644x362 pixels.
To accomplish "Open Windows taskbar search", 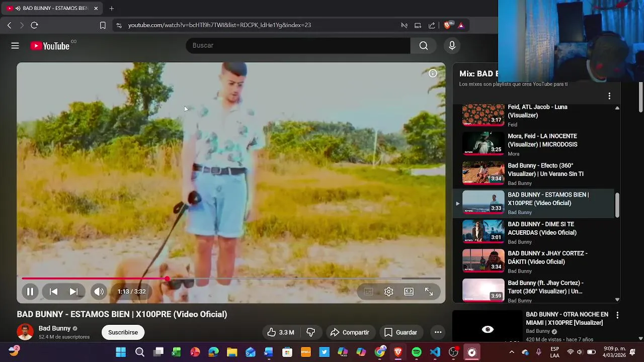I will tap(140, 352).
